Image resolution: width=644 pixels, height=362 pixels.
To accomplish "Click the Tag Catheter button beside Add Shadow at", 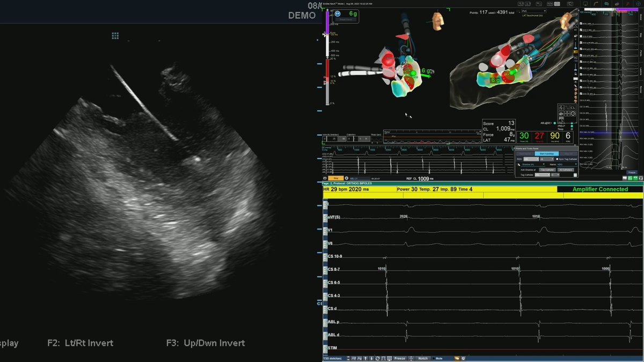I will pyautogui.click(x=547, y=169).
